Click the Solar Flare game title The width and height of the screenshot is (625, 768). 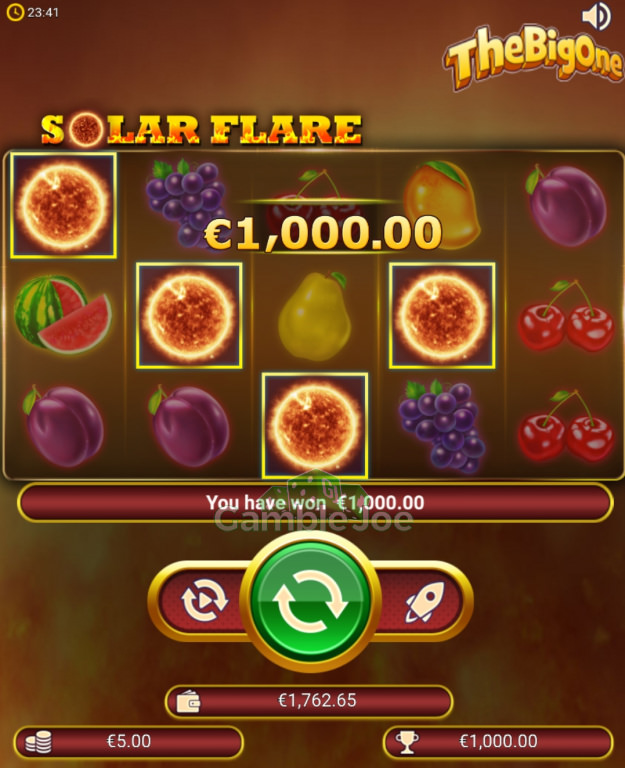201,130
